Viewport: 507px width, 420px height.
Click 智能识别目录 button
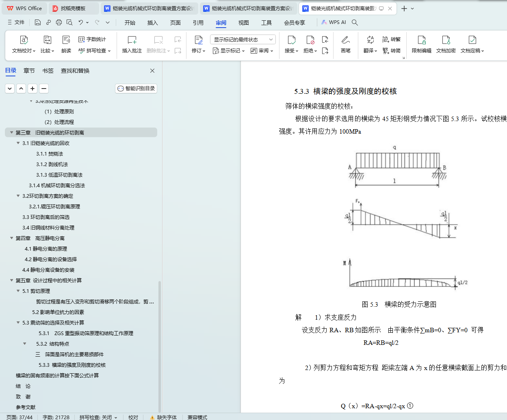point(136,89)
